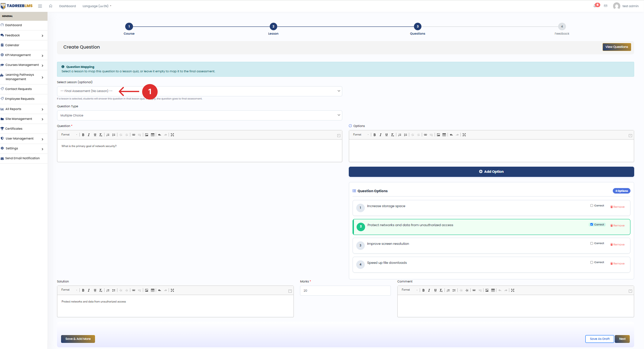The image size is (644, 349).
Task: Toggle italic in the Question editor toolbar
Action: [x=89, y=135]
